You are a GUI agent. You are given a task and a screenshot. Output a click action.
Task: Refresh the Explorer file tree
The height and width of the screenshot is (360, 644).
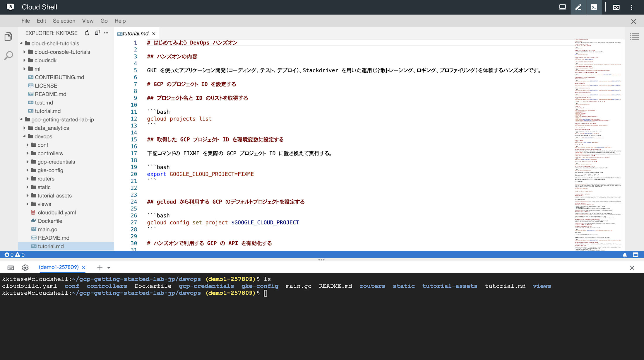click(87, 33)
